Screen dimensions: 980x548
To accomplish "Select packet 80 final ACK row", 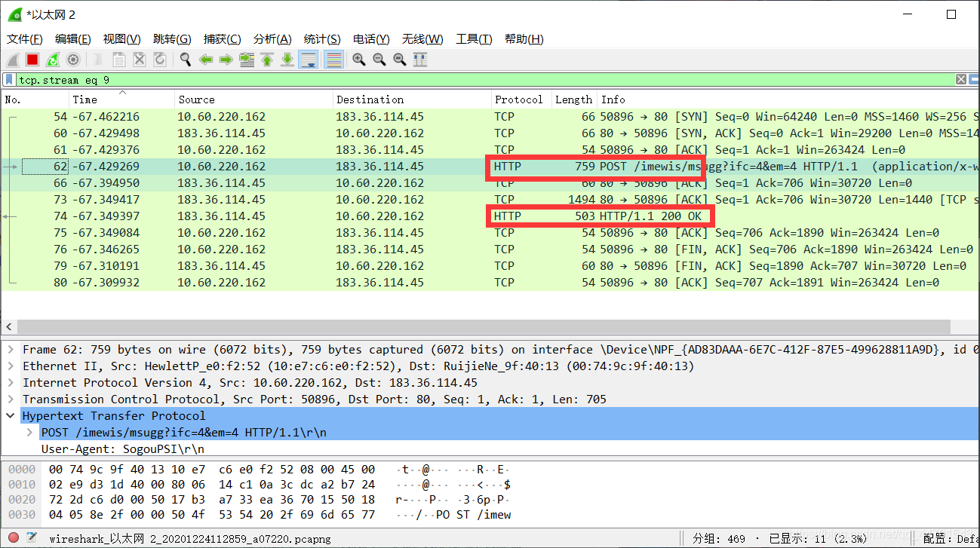I will (490, 283).
